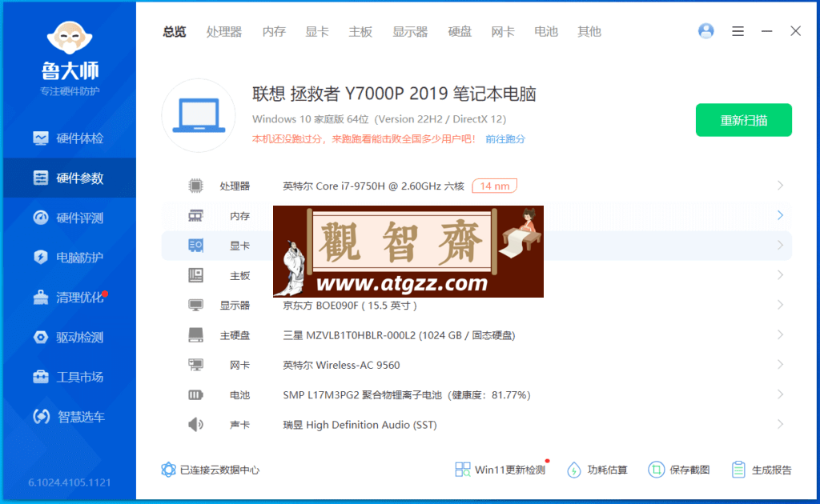Click the 功耗估算 droplet icon
Screen dimensions: 820x504
click(573, 470)
